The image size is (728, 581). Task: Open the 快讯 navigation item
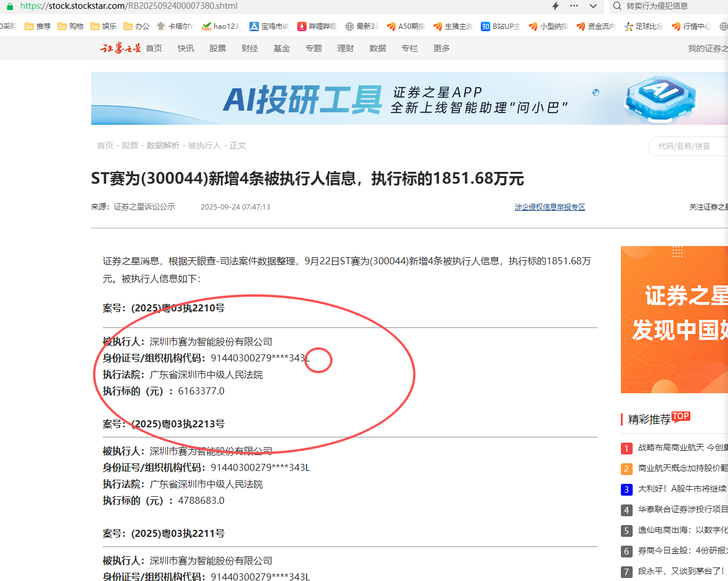click(x=186, y=48)
